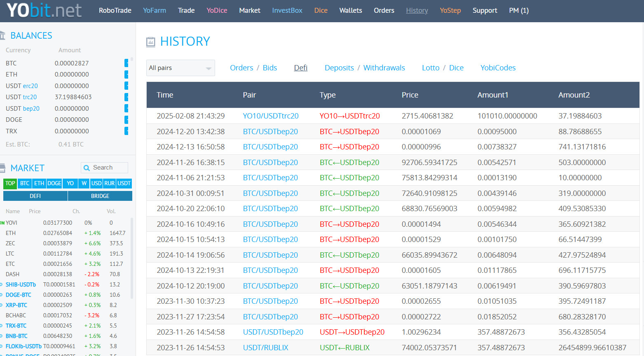The height and width of the screenshot is (356, 644).
Task: Click the Market list scrollbar
Action: [132, 258]
